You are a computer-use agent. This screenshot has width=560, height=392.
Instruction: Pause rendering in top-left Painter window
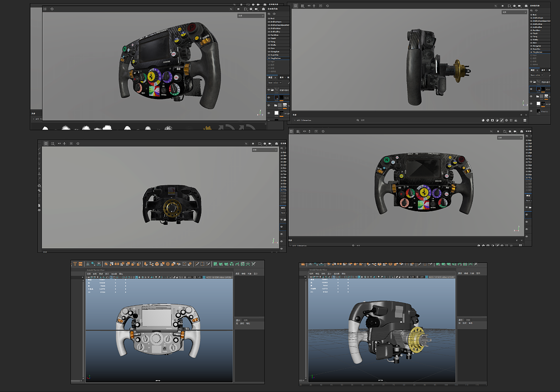[238, 9]
